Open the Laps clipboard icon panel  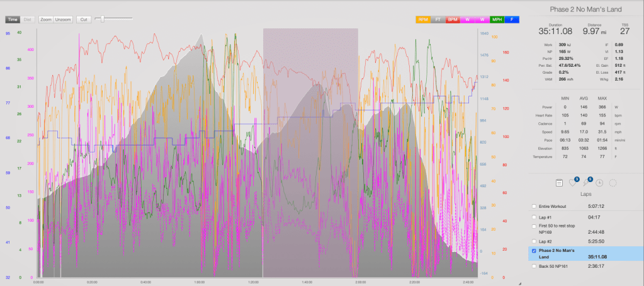[559, 183]
